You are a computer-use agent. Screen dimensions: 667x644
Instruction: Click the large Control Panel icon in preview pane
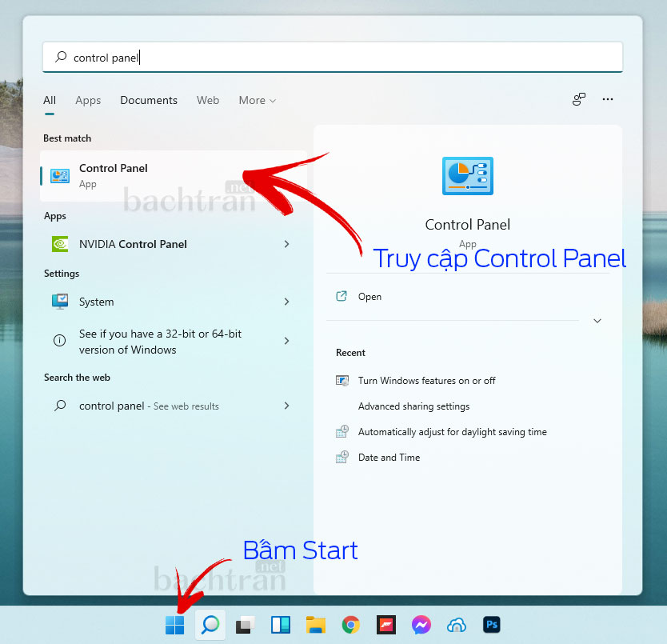(468, 176)
